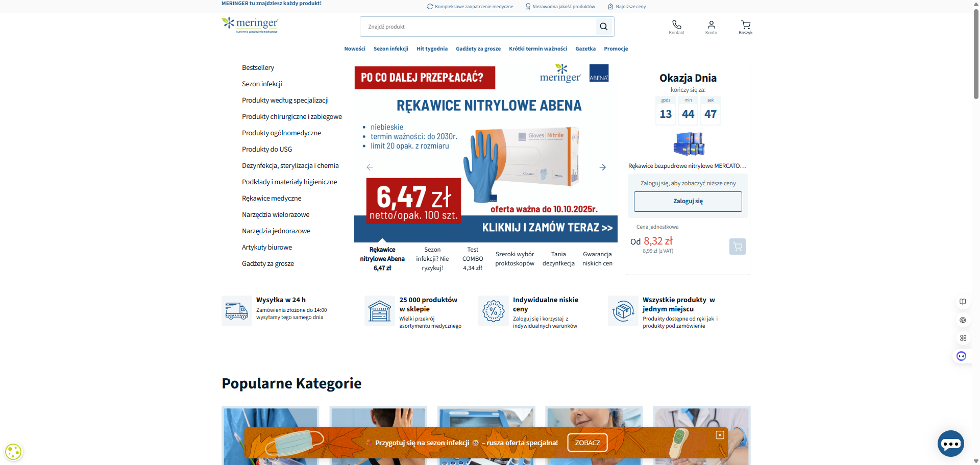Image resolution: width=980 pixels, height=465 pixels.
Task: Focus the Znajdź produkt search field
Action: 478,27
